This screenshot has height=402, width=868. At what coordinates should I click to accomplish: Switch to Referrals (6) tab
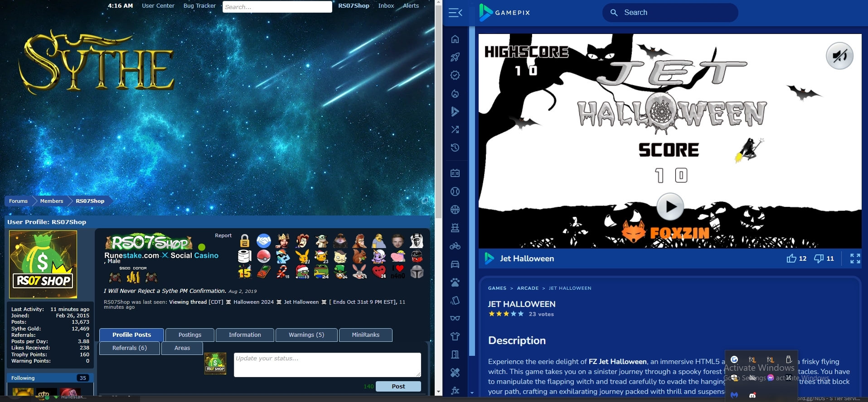pos(130,348)
